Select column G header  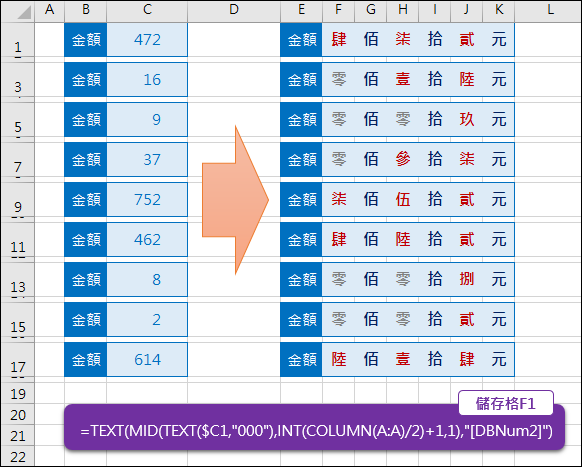point(370,10)
